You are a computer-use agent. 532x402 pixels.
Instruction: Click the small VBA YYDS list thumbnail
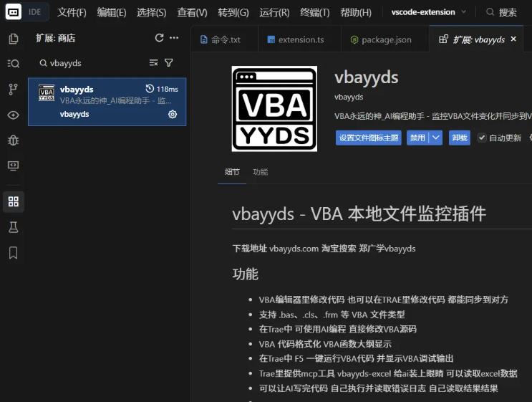[x=47, y=92]
